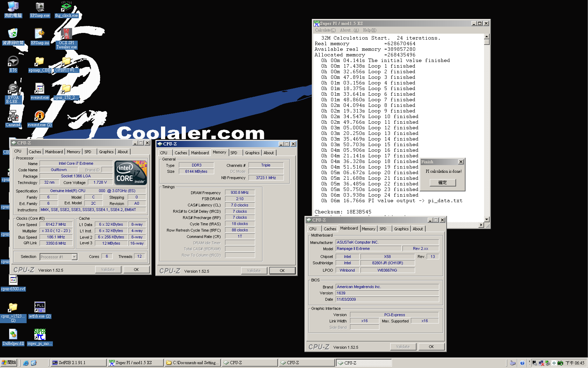Image resolution: width=588 pixels, height=368 pixels.
Task: Switch to Memory tab in left CPU-Z window
Action: pyautogui.click(x=73, y=152)
